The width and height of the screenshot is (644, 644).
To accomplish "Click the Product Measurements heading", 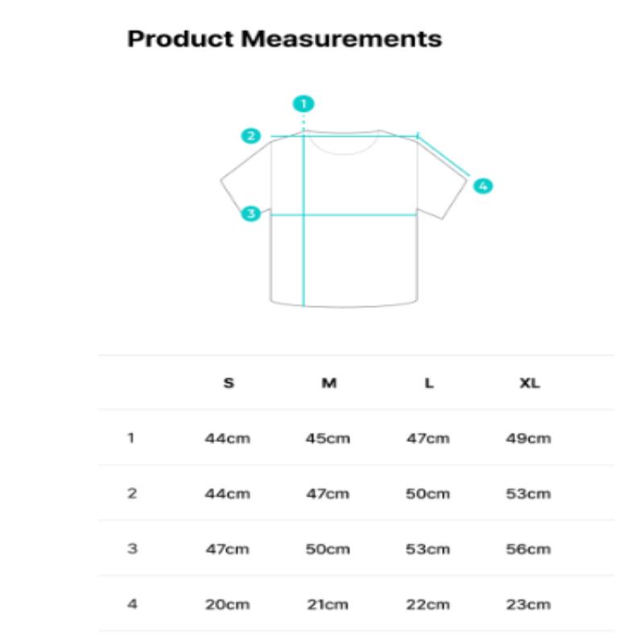I will pyautogui.click(x=285, y=39).
